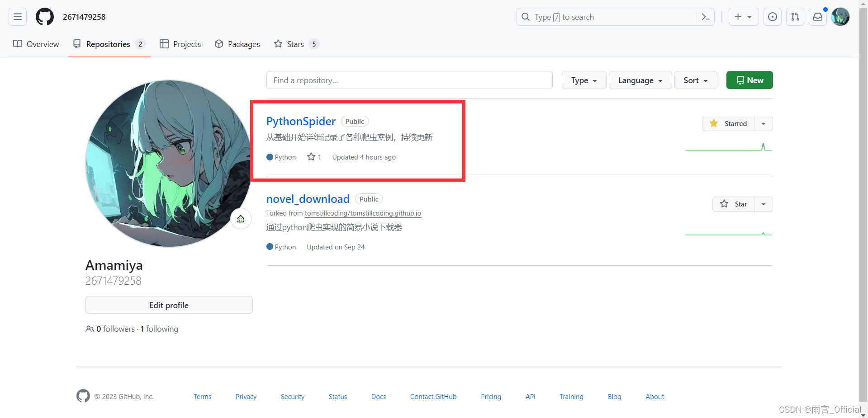This screenshot has width=868, height=418.
Task: Star the novel_download repository
Action: coord(733,204)
